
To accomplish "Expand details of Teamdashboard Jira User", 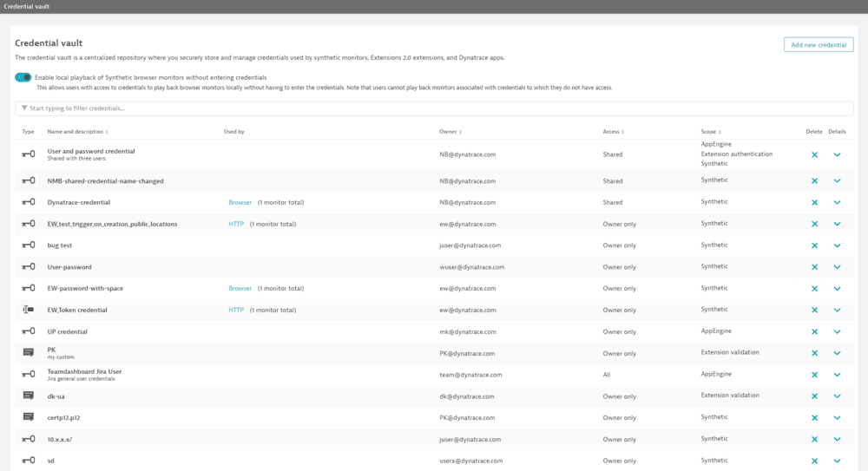I will coord(837,376).
